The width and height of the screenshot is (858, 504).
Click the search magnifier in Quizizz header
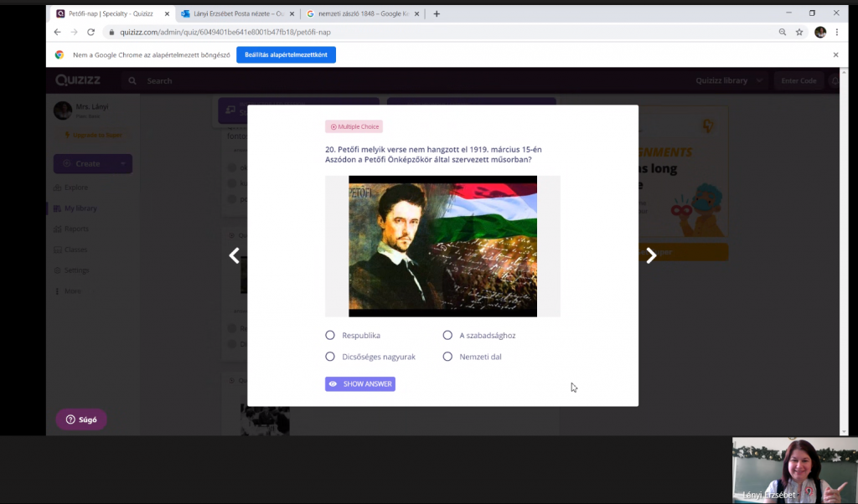pos(132,81)
